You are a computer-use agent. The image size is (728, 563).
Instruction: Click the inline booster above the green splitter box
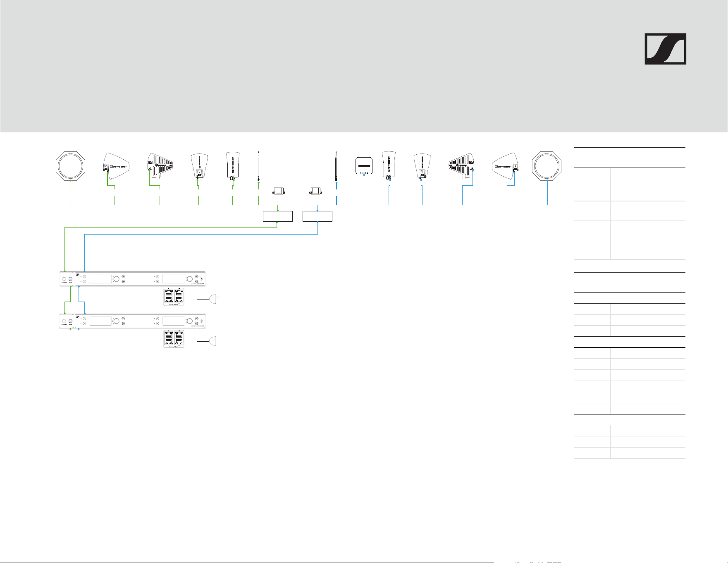[x=279, y=191]
